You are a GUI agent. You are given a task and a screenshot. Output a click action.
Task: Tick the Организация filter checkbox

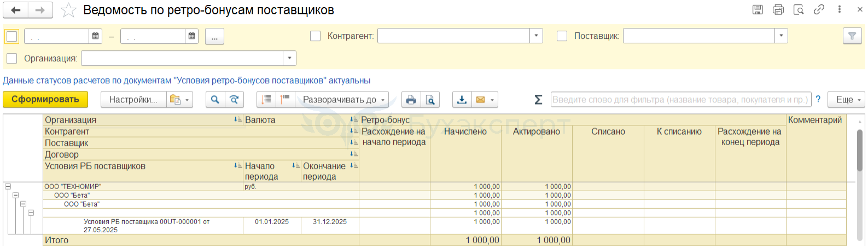12,58
